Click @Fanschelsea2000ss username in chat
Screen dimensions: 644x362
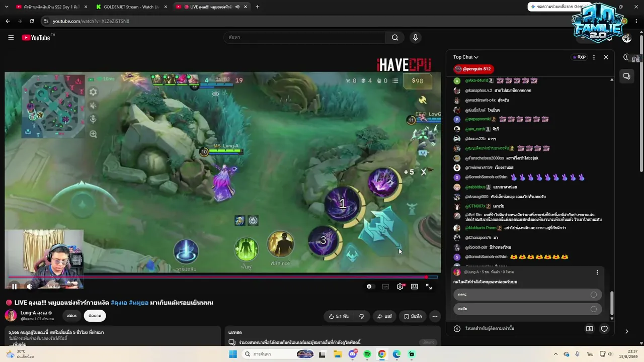pyautogui.click(x=485, y=158)
